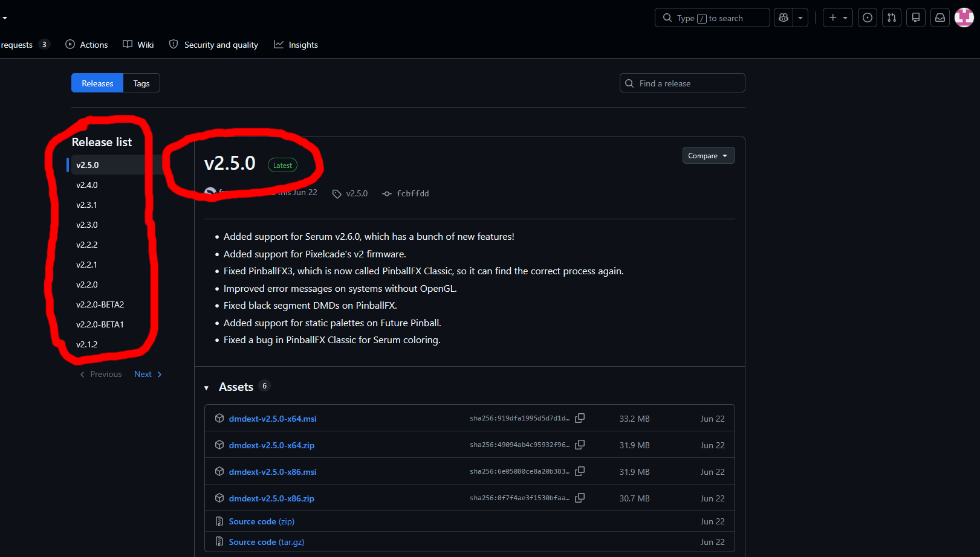The height and width of the screenshot is (557, 980).
Task: Select v2.2.2 in the release list
Action: tap(87, 245)
